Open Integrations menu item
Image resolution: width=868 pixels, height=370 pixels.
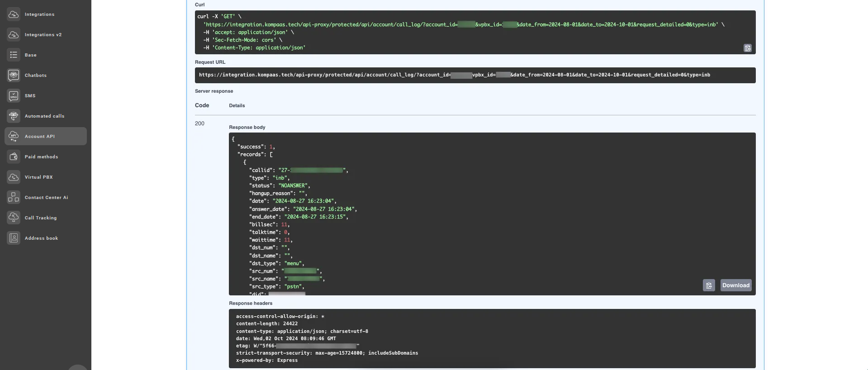(46, 14)
